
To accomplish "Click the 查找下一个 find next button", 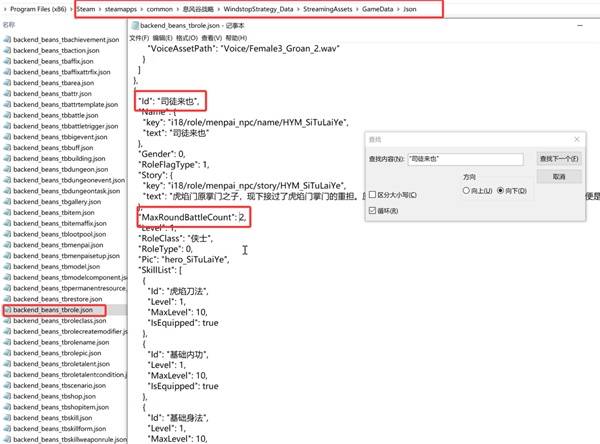I will point(558,158).
